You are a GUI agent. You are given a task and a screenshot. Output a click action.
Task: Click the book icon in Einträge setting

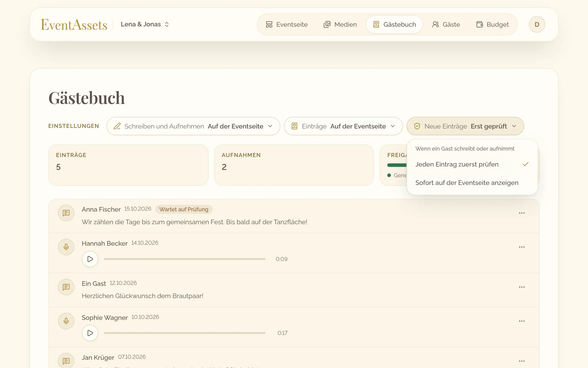(x=294, y=126)
